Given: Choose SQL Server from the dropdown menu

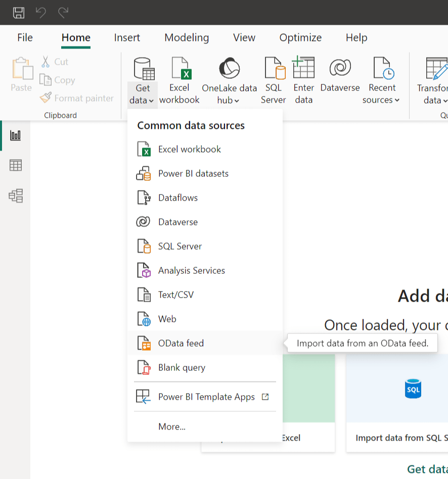Looking at the screenshot, I should [x=205, y=246].
